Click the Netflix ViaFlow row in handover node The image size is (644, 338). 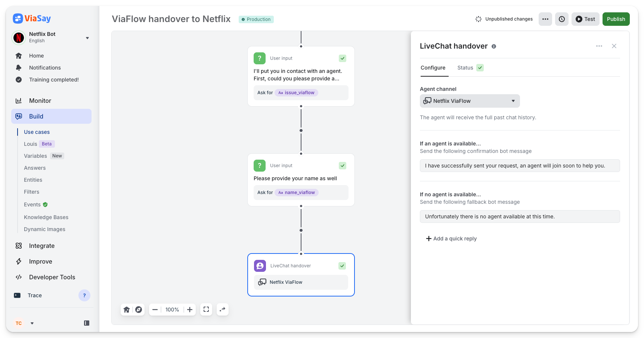(301, 282)
